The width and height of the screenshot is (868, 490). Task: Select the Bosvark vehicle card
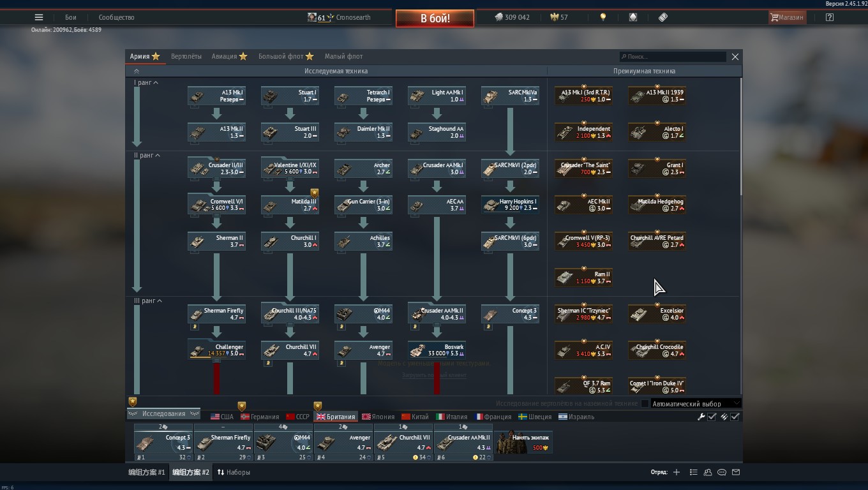pyautogui.click(x=437, y=350)
